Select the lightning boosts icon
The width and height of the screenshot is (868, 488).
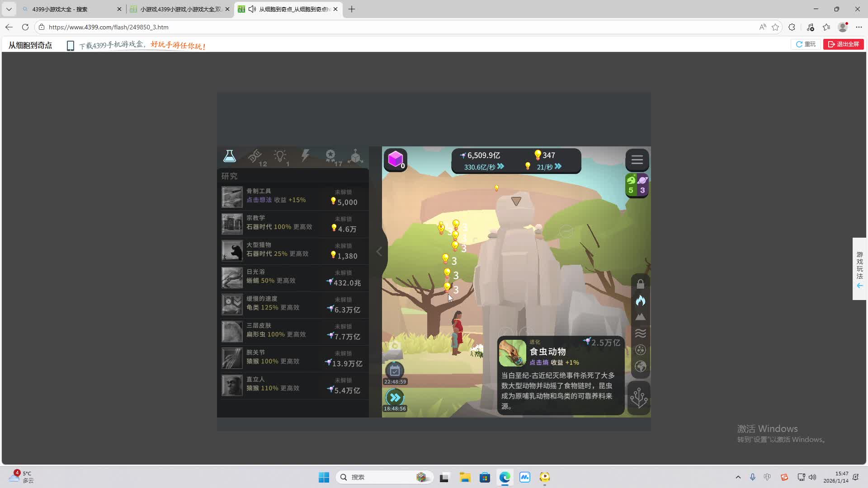(306, 156)
